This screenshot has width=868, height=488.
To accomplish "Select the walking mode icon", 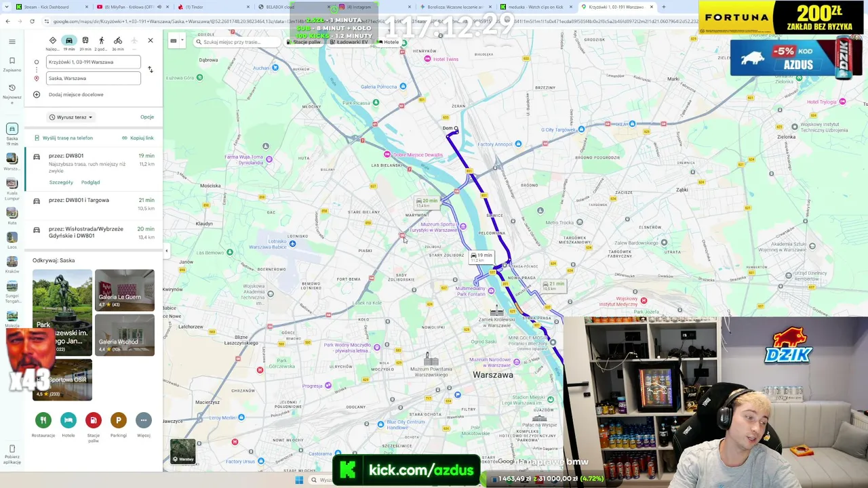I will pyautogui.click(x=102, y=41).
